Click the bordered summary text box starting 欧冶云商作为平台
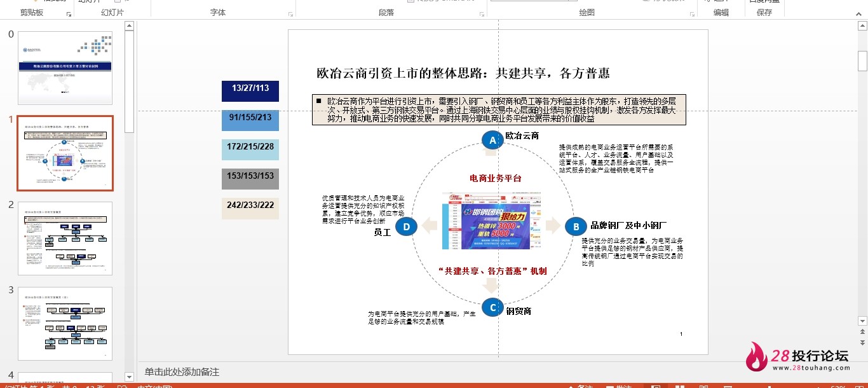 [x=499, y=109]
